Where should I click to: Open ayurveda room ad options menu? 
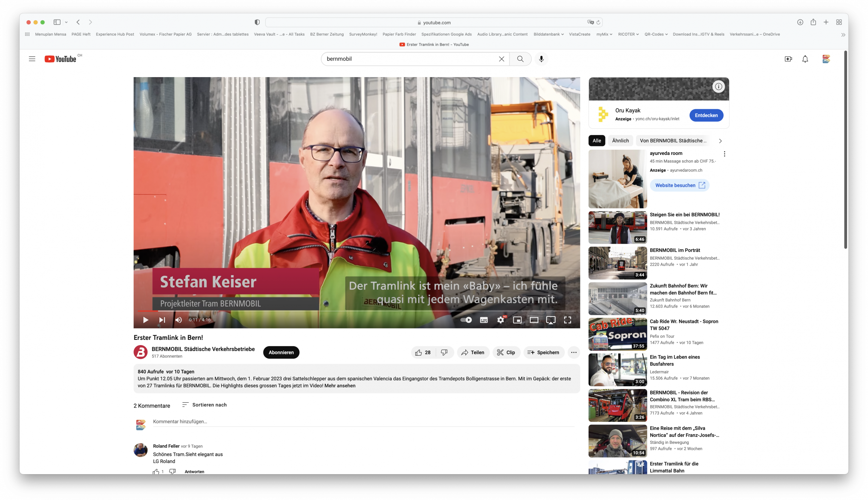pyautogui.click(x=724, y=154)
